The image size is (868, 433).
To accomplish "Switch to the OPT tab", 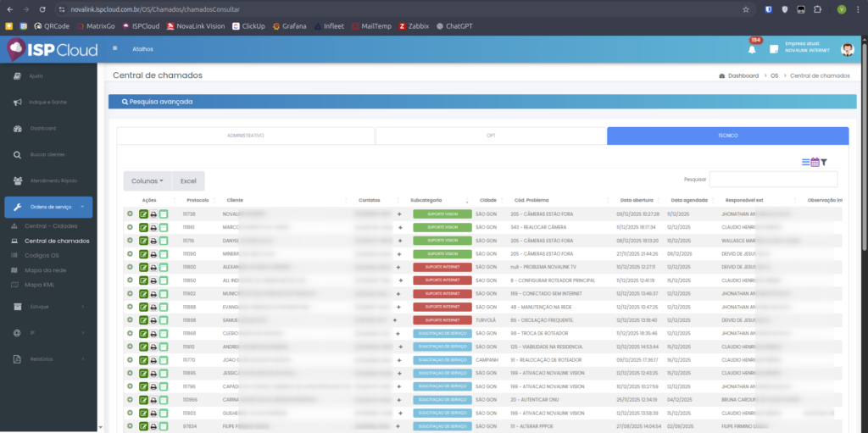I will point(491,136).
